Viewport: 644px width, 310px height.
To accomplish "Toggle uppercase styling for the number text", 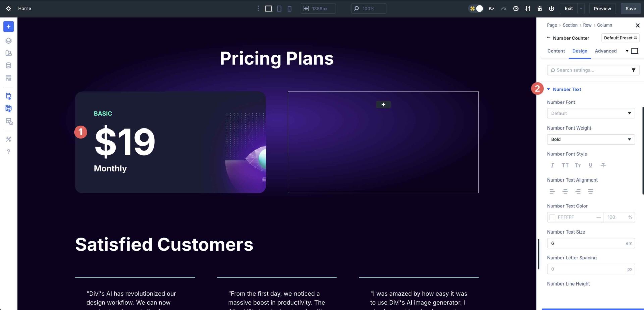I will (565, 165).
